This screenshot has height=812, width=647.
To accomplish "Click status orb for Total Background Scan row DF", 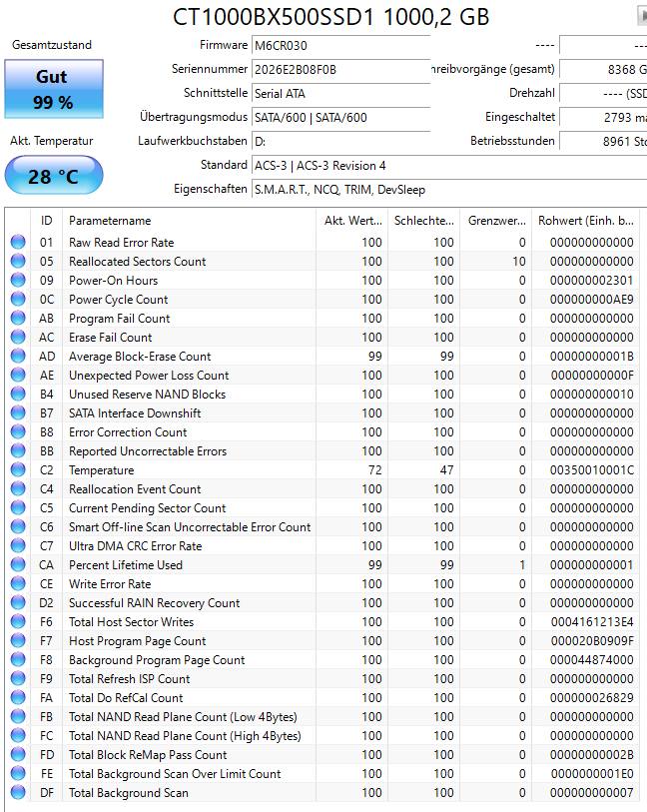I will point(18,793).
